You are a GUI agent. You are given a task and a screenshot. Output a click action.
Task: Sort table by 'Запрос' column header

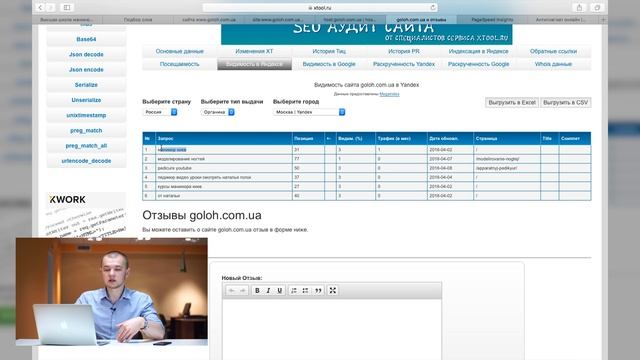224,138
